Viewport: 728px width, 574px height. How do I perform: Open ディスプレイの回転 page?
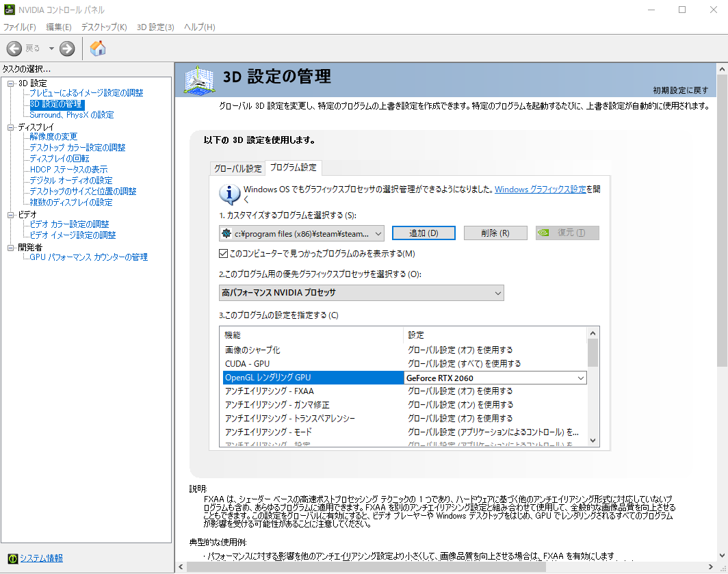pos(60,158)
